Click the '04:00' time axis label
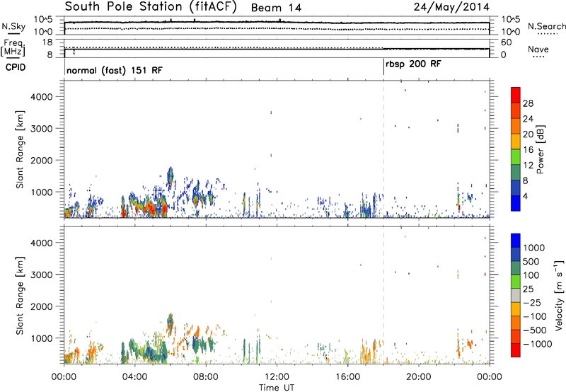The width and height of the screenshot is (566, 392). pyautogui.click(x=134, y=377)
